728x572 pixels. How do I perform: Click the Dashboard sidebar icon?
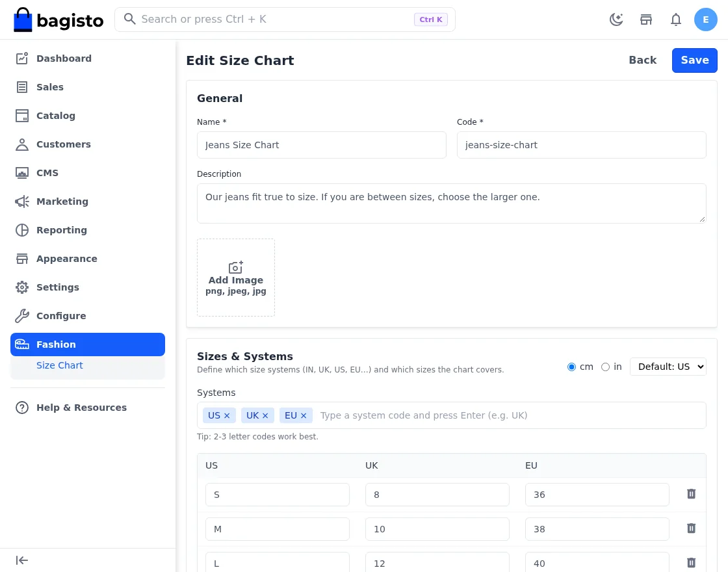click(x=22, y=58)
